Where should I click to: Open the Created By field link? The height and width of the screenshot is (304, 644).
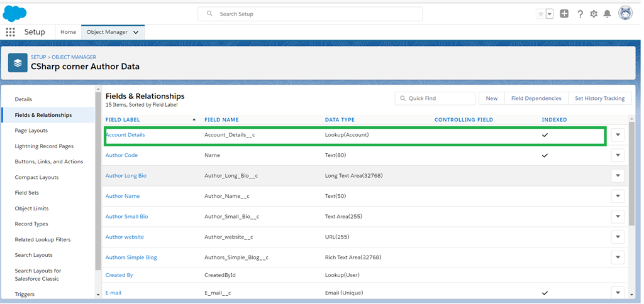(119, 275)
